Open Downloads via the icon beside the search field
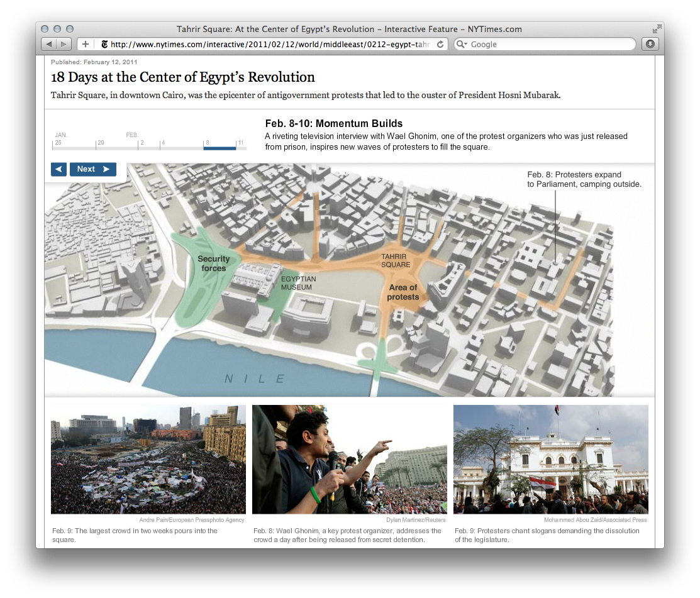 [650, 44]
